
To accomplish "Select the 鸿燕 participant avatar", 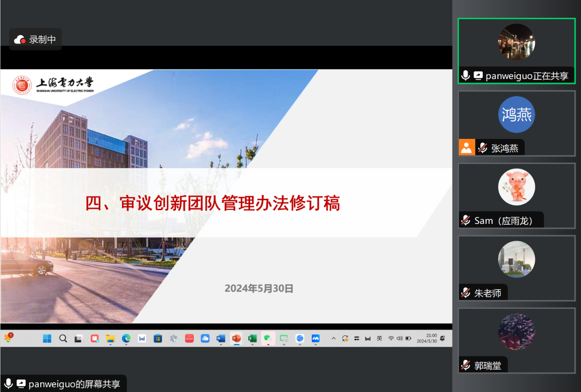I will (x=516, y=115).
